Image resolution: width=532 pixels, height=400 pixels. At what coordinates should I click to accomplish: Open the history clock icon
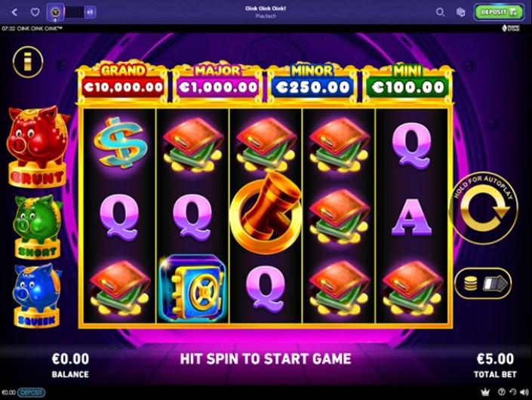click(x=512, y=392)
